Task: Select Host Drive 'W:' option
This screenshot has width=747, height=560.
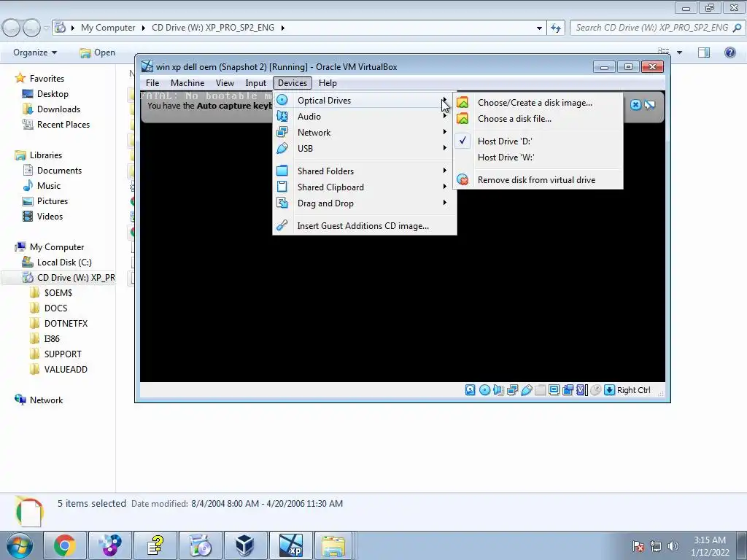Action: point(538,157)
